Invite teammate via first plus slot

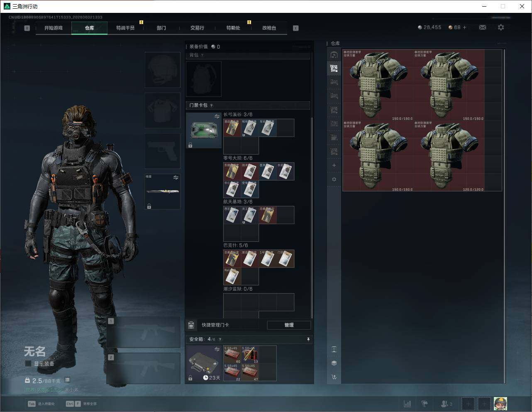coord(468,404)
